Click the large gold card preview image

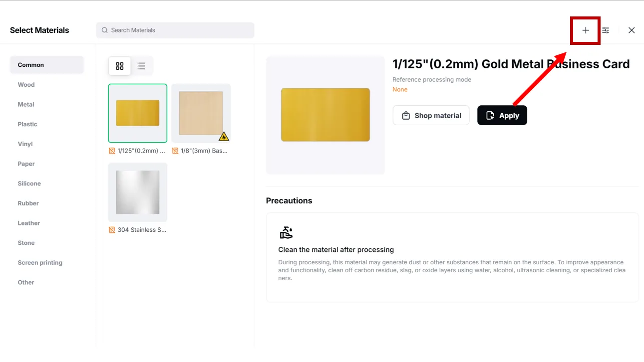[325, 115]
